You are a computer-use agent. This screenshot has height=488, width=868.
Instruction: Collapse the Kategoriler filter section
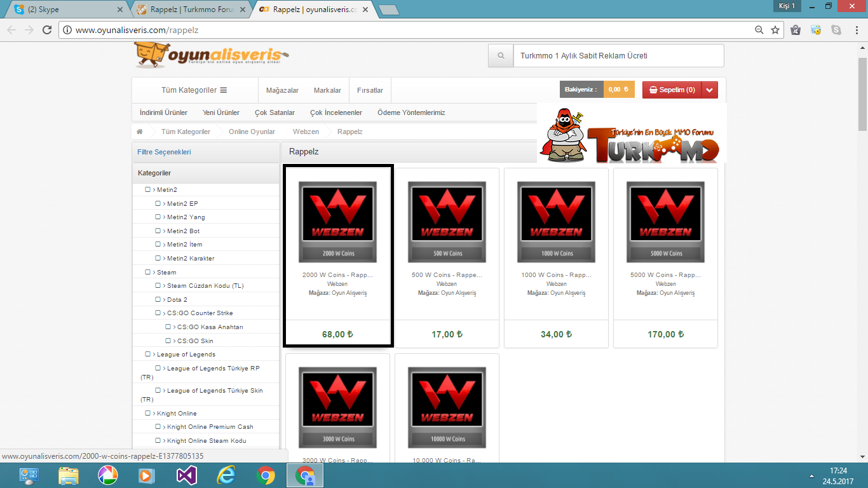pyautogui.click(x=206, y=173)
